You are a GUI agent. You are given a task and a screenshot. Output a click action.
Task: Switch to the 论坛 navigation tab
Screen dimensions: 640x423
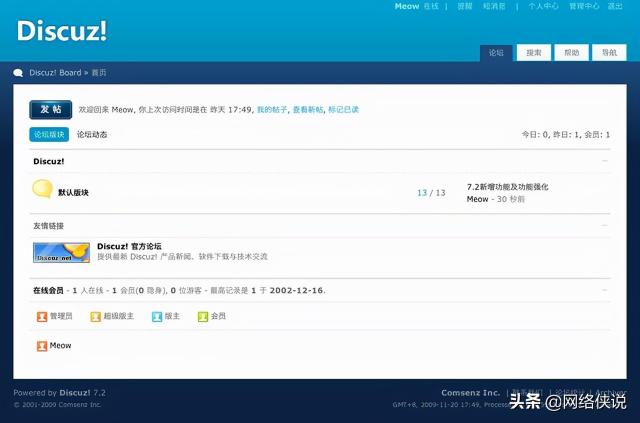pyautogui.click(x=496, y=53)
